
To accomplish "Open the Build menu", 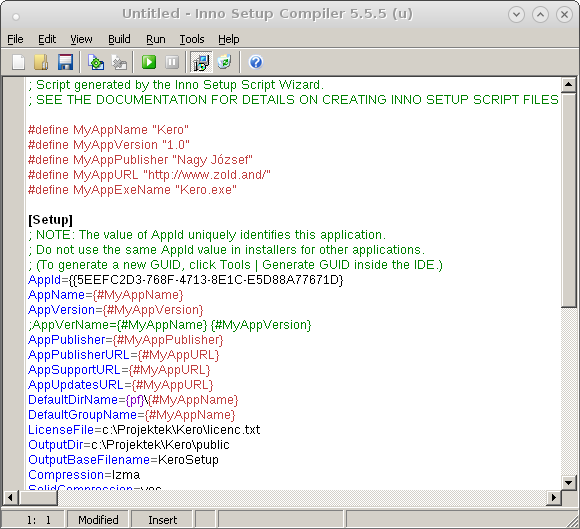I will [x=119, y=39].
